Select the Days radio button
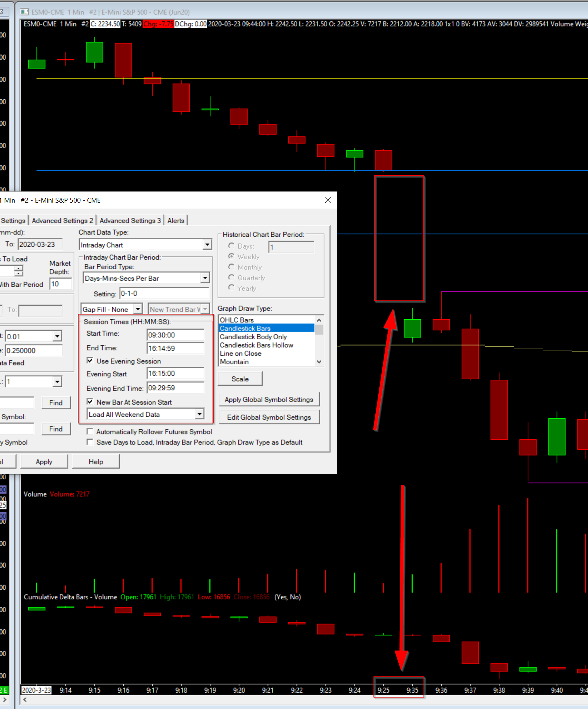 coord(231,246)
